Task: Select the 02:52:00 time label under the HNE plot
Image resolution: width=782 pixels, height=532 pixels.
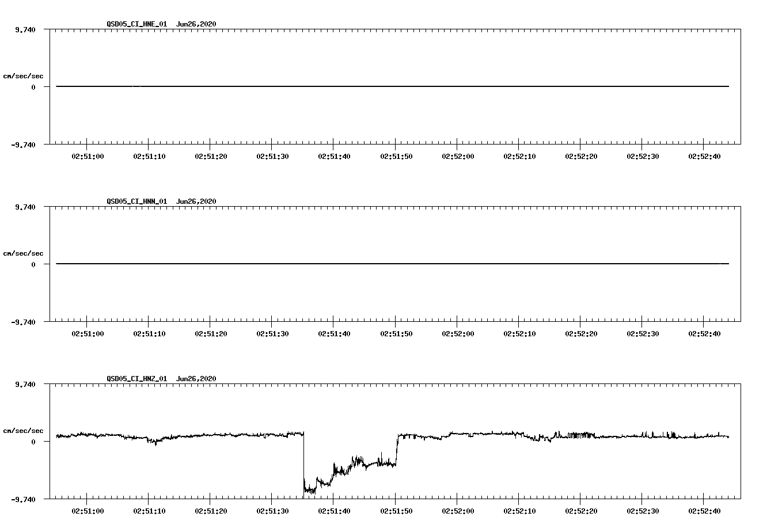Action: (458, 156)
